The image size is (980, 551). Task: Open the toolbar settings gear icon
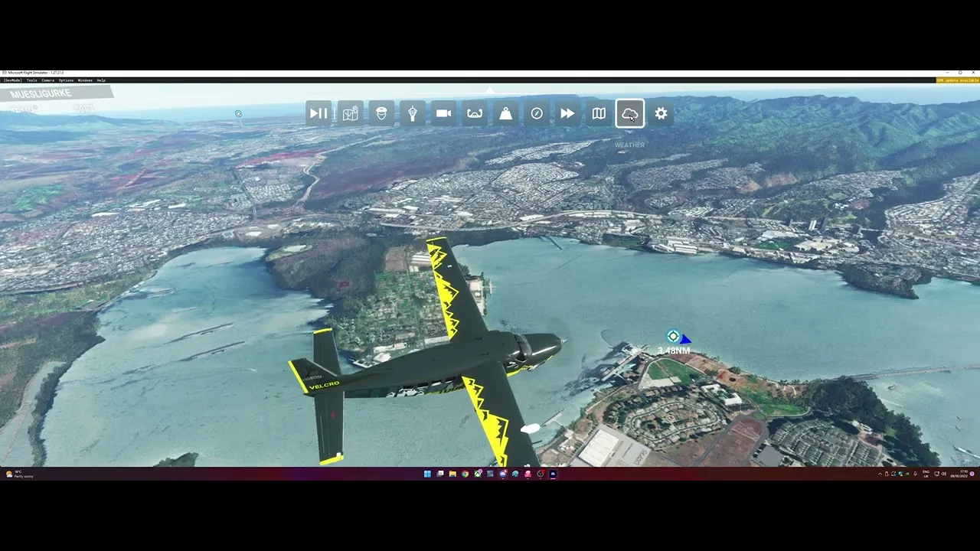pos(661,114)
